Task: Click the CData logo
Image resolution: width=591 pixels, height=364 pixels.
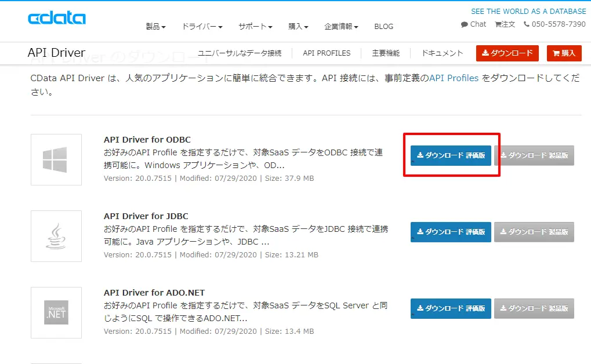Action: click(57, 18)
